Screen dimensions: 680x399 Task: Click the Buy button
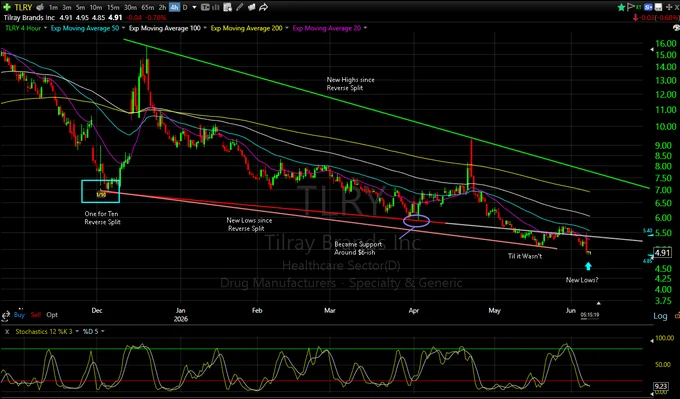click(19, 315)
